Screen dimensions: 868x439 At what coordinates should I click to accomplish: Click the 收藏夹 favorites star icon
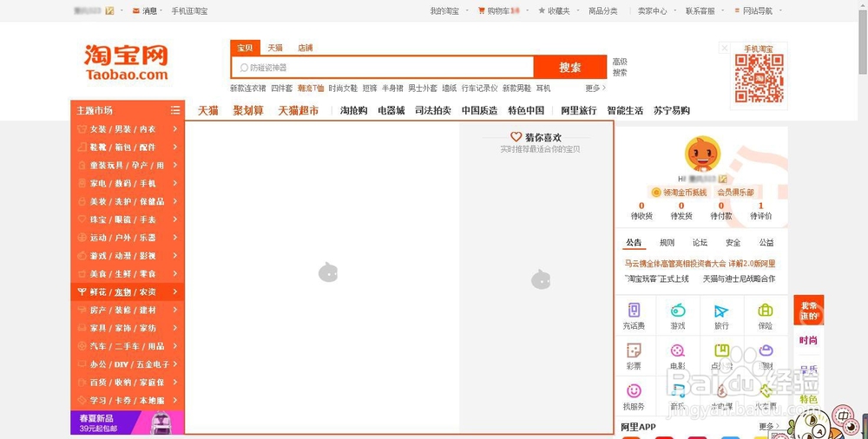[542, 10]
